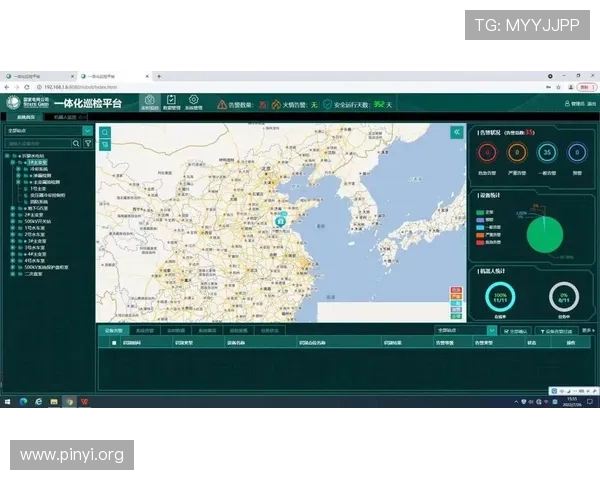Collapse the root power station tree node
The height and width of the screenshot is (480, 600).
tap(7, 156)
